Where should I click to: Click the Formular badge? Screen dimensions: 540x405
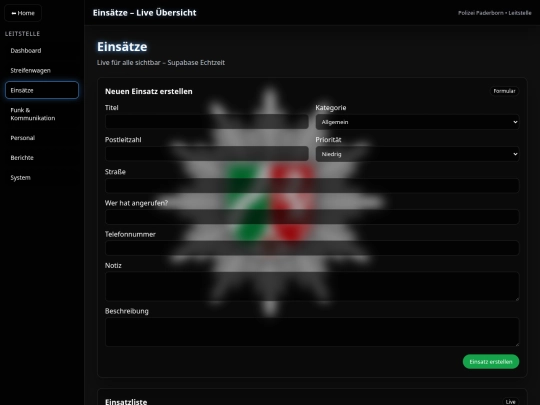click(504, 91)
